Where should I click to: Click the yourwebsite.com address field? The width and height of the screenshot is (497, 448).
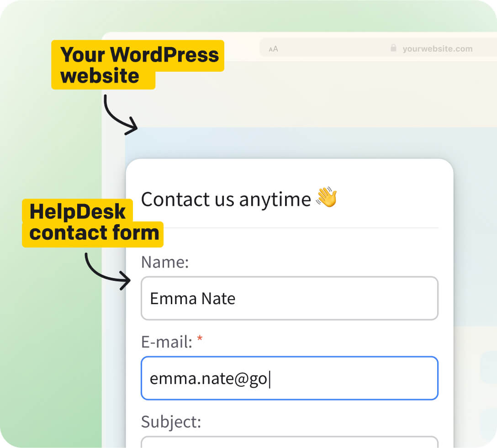(436, 49)
